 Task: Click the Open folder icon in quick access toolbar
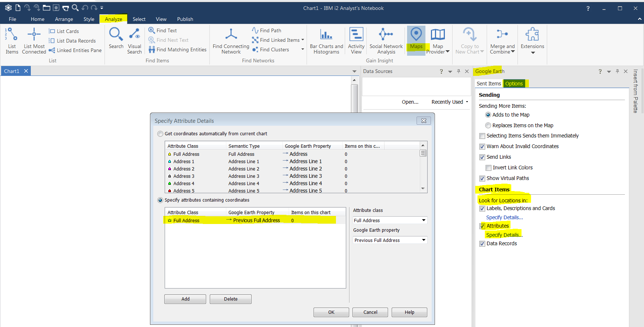[x=46, y=8]
